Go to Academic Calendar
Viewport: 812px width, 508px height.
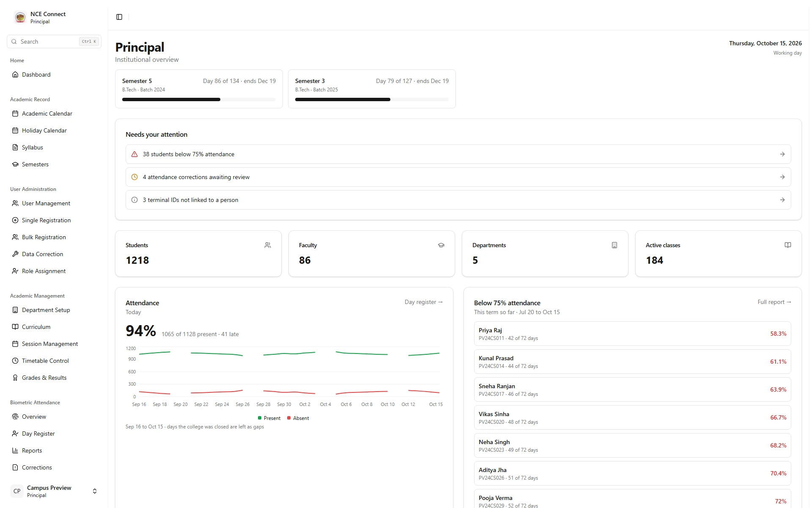[54, 113]
